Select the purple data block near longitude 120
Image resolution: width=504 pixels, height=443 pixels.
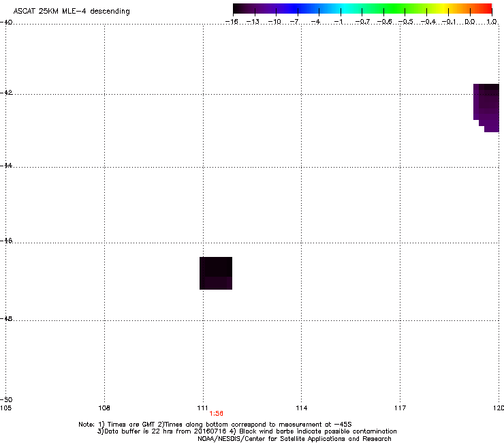[x=486, y=108]
